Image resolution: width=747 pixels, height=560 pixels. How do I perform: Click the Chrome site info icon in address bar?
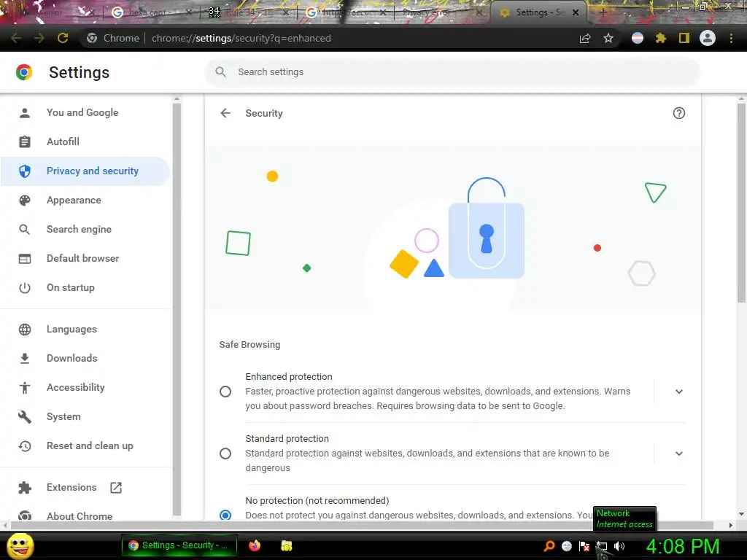click(x=92, y=38)
